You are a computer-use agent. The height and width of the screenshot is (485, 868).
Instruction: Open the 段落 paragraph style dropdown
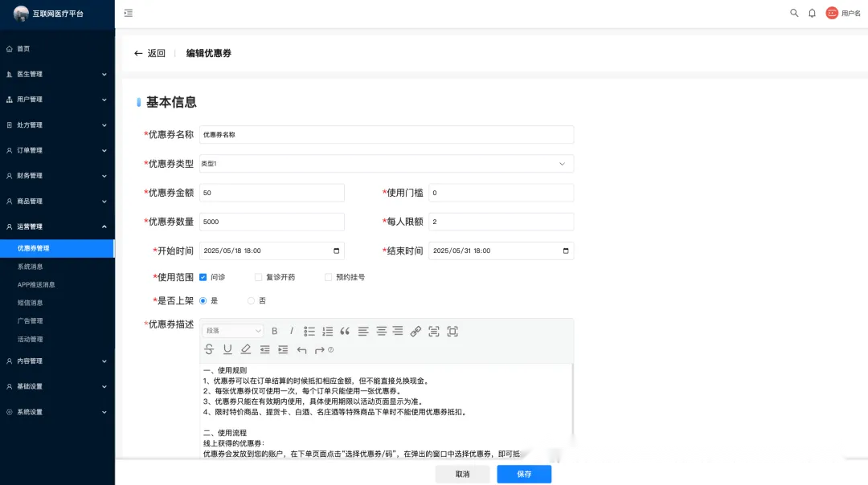pyautogui.click(x=233, y=331)
